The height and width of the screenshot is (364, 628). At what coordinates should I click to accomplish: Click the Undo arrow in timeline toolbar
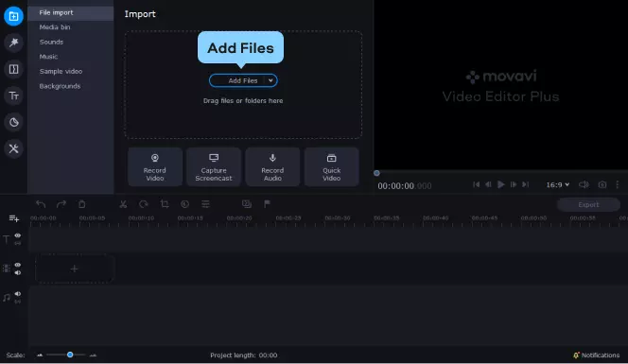click(41, 204)
